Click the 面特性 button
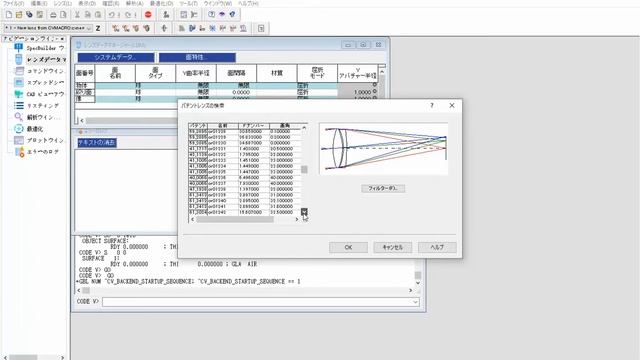The image size is (640, 360). [x=197, y=58]
